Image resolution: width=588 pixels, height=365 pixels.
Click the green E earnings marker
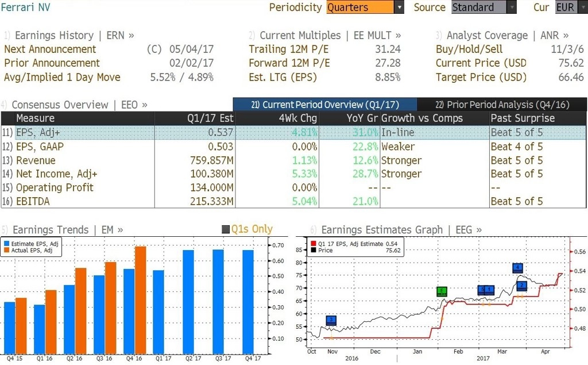(442, 291)
